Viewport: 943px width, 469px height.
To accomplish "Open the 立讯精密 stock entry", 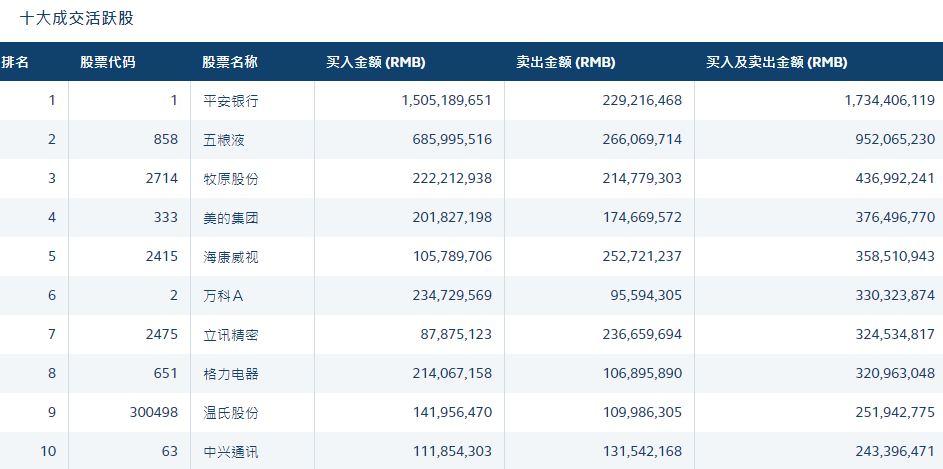I will coord(231,335).
